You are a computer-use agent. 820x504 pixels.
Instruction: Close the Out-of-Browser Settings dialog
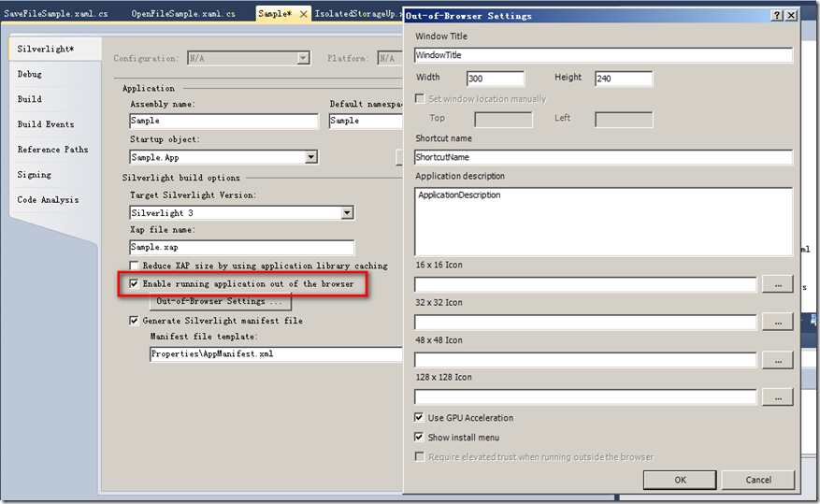coord(791,15)
